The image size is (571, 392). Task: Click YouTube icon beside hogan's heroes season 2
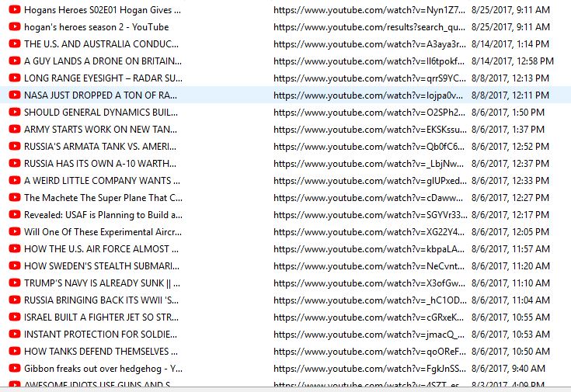pos(15,26)
